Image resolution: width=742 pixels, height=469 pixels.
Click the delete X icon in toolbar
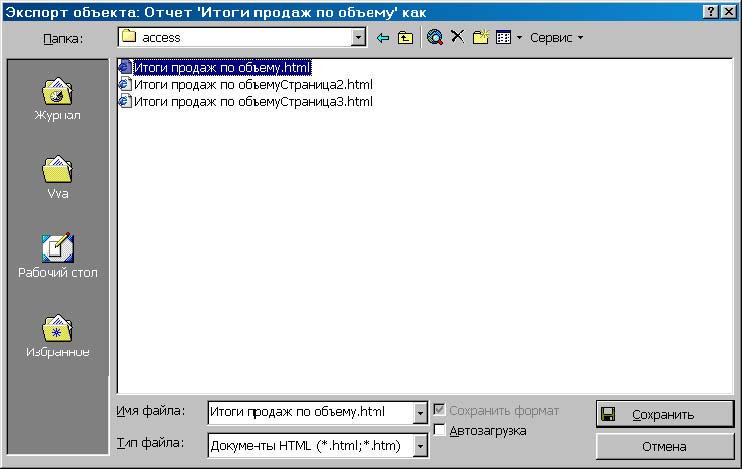click(457, 38)
